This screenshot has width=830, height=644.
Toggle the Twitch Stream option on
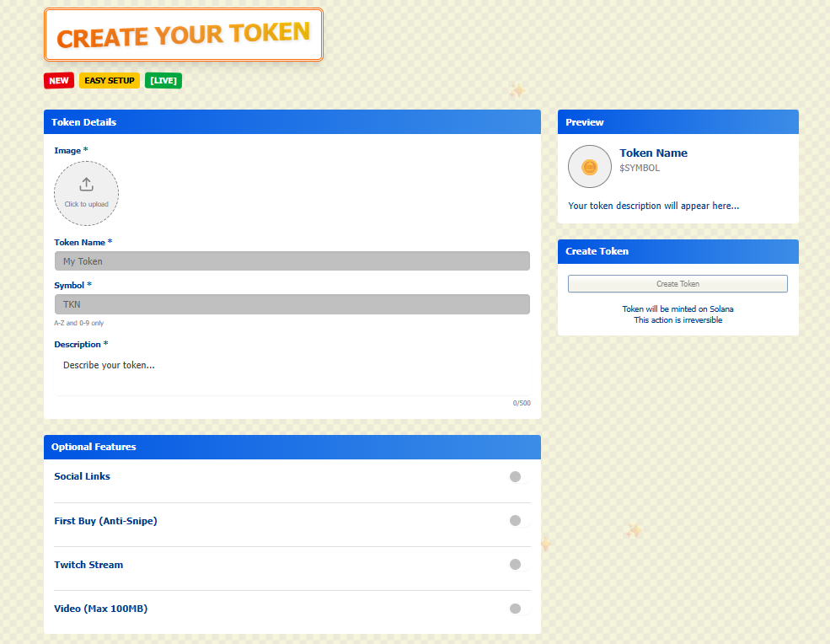(519, 565)
